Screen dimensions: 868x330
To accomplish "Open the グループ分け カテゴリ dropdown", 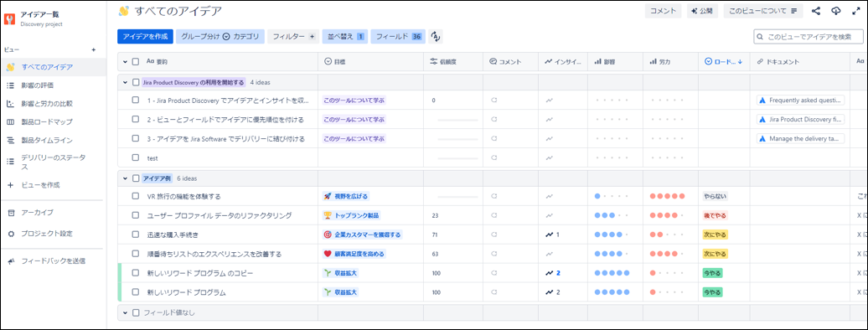I will [220, 37].
